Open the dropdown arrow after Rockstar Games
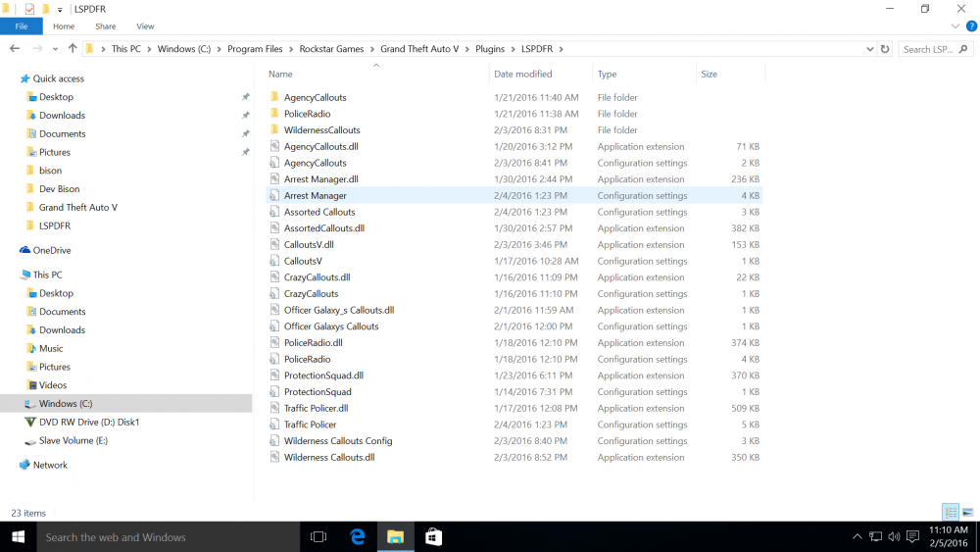Viewport: 980px width, 552px height. 372,49
